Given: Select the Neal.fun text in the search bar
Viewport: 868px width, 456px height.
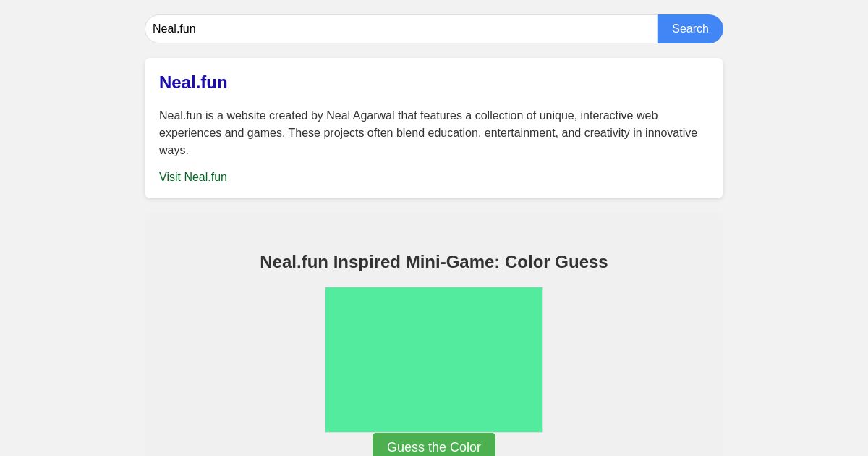Looking at the screenshot, I should (174, 29).
